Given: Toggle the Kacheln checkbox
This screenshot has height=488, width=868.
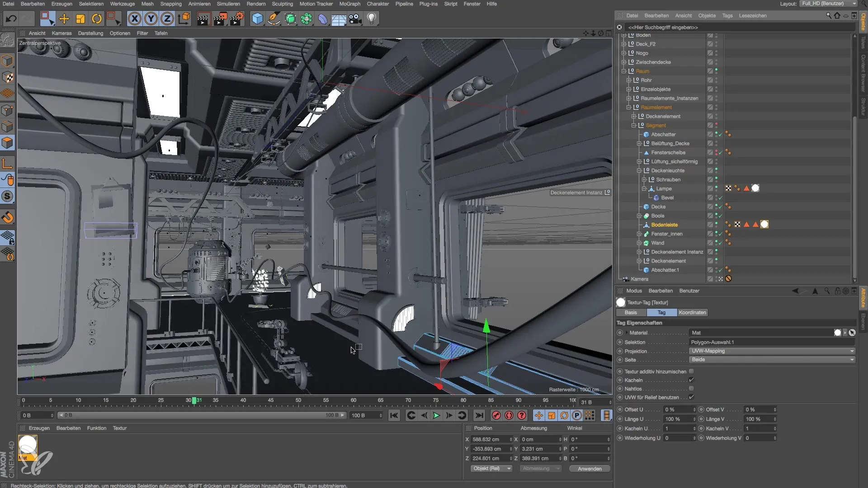Looking at the screenshot, I should point(691,380).
